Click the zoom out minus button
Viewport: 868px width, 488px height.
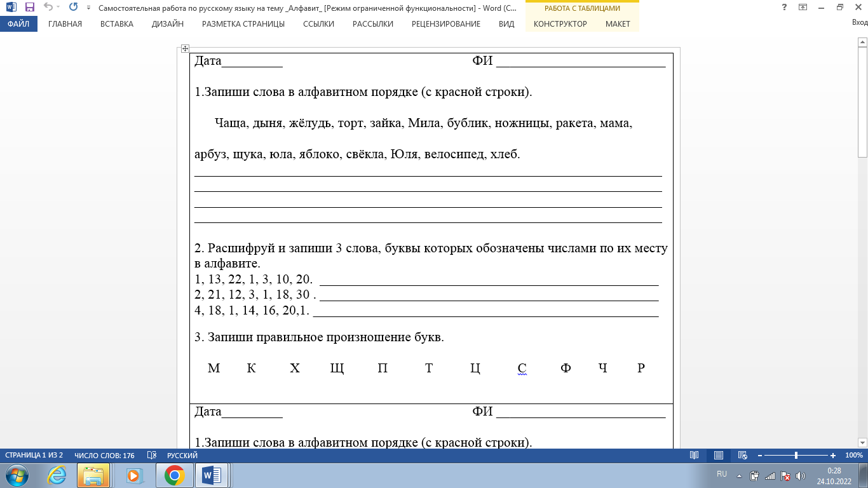tap(760, 456)
